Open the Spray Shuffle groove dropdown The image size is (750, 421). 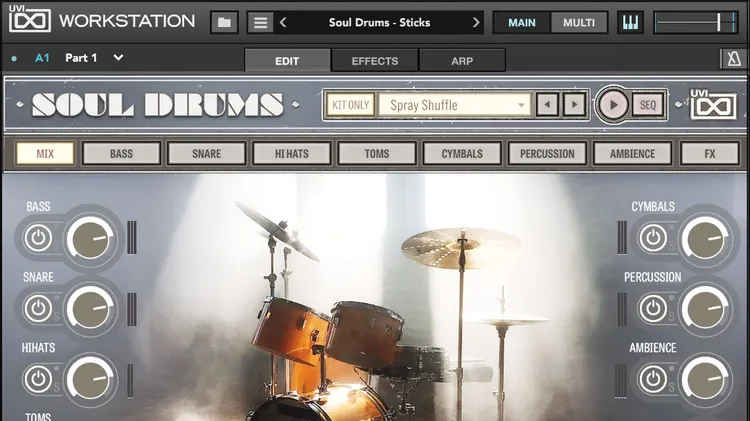click(x=454, y=105)
